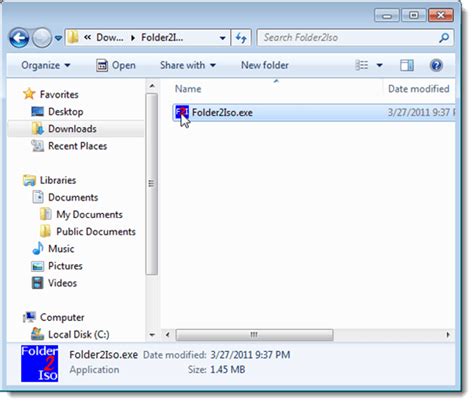Open Local Disk (C:)

[x=79, y=334]
